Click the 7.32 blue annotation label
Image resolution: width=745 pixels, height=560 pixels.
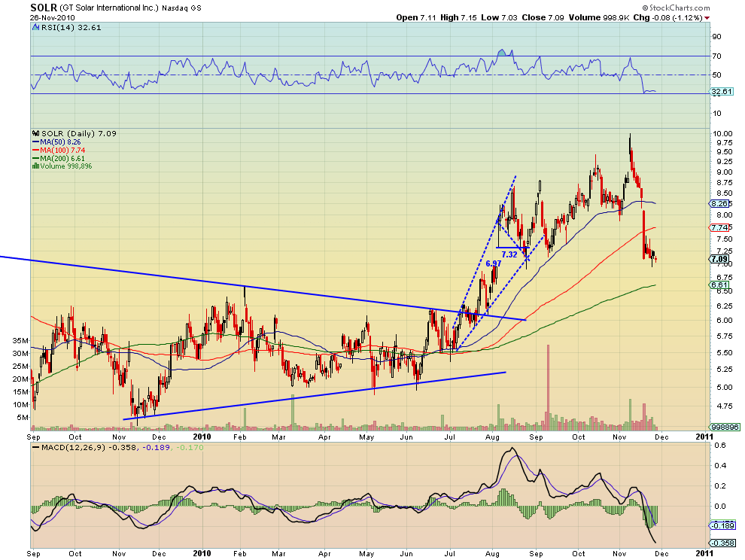tap(509, 254)
